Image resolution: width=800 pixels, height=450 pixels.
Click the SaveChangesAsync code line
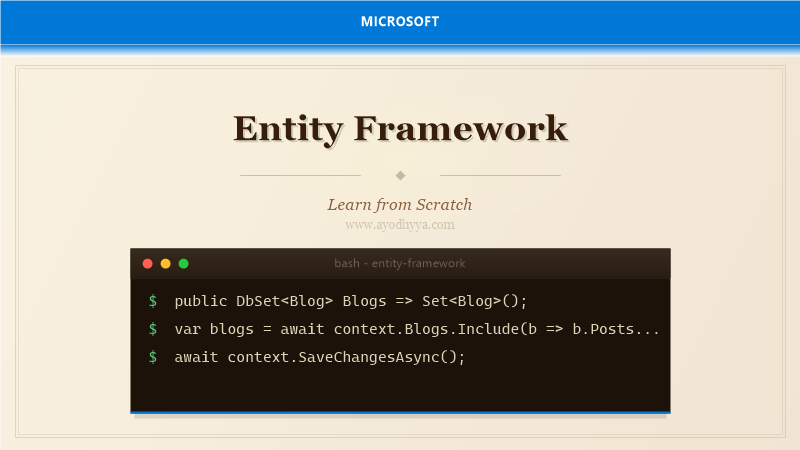(x=320, y=357)
